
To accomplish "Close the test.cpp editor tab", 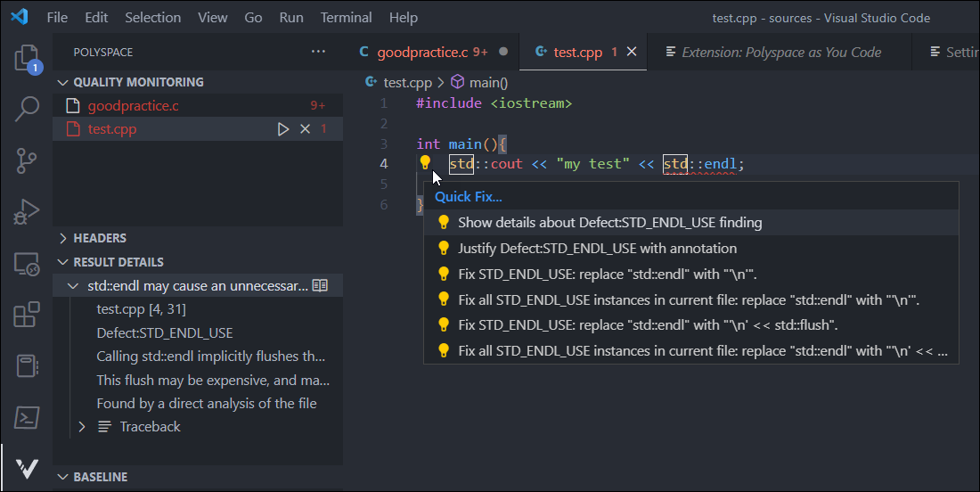I will pyautogui.click(x=632, y=52).
